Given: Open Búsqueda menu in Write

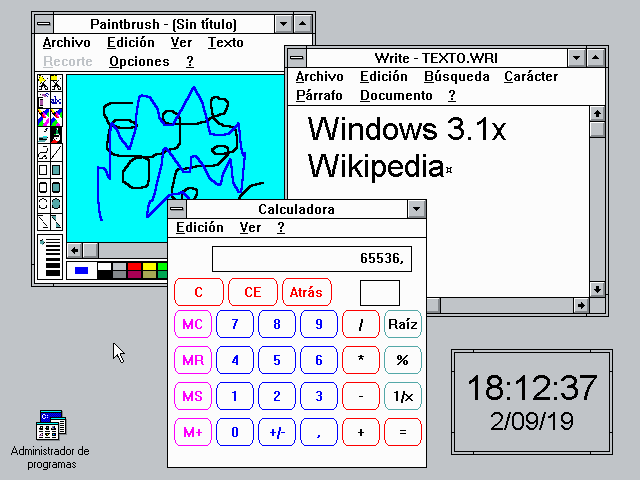Looking at the screenshot, I should (x=457, y=76).
